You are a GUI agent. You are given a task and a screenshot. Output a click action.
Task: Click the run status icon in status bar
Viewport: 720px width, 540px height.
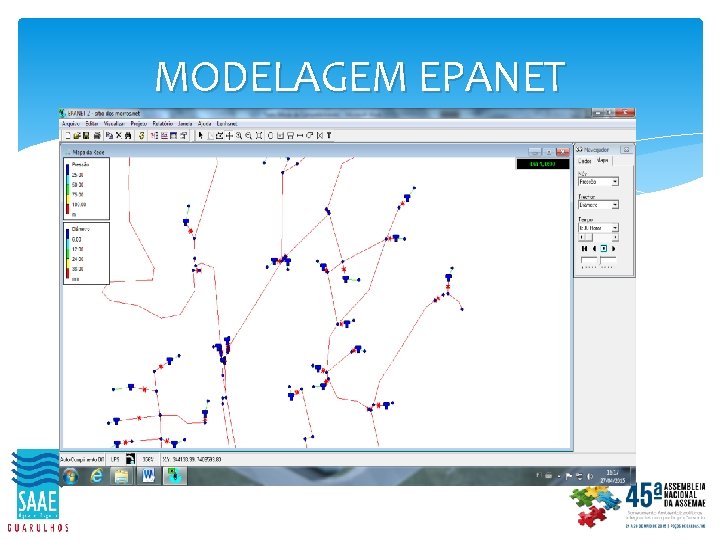tap(130, 459)
